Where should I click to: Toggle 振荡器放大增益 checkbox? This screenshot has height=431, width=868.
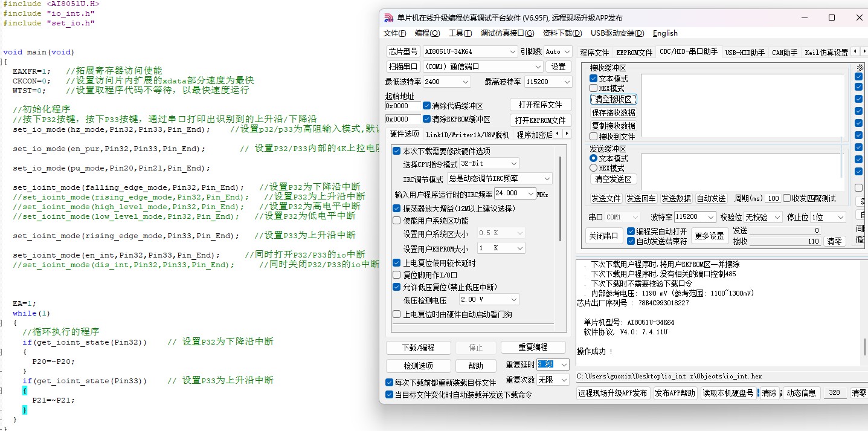tap(397, 209)
